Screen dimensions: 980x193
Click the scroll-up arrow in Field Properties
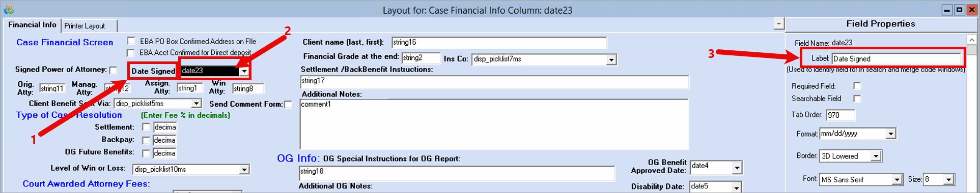point(971,40)
